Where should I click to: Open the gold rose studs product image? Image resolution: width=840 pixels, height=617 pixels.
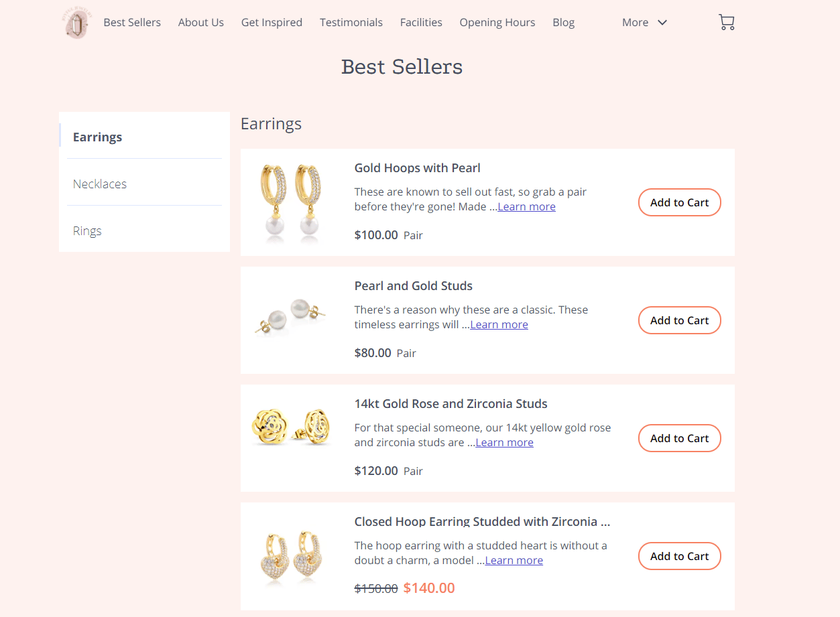(291, 426)
